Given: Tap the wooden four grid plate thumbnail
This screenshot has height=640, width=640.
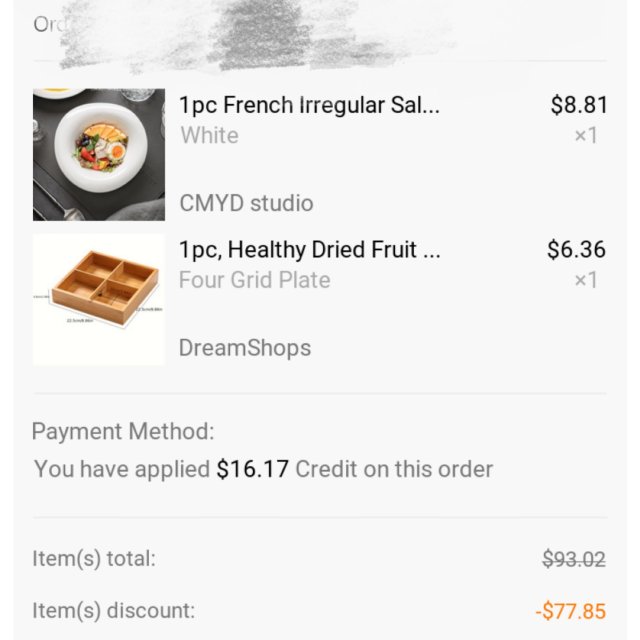Looking at the screenshot, I should click(99, 300).
